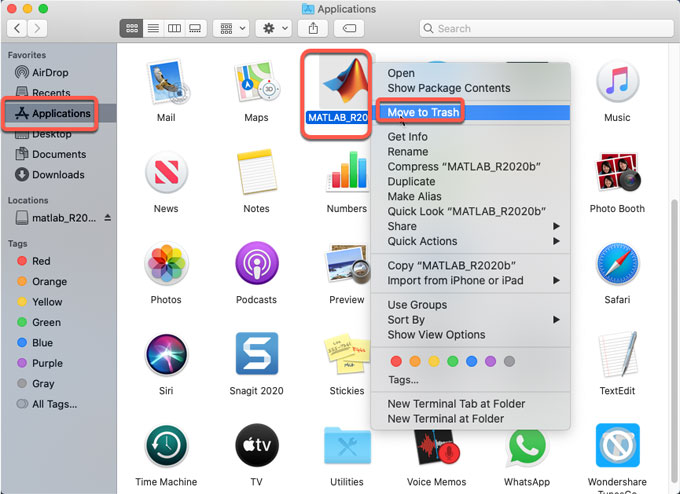The width and height of the screenshot is (680, 494).
Task: Select the Time Machine app icon
Action: [166, 446]
